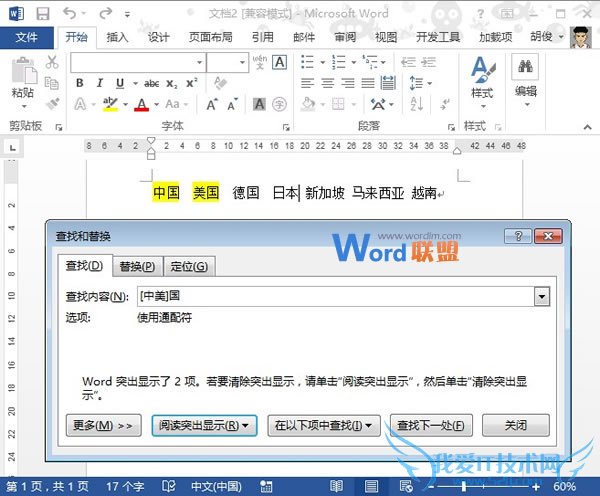
Task: Toggle Bold formatting
Action: pyautogui.click(x=80, y=83)
